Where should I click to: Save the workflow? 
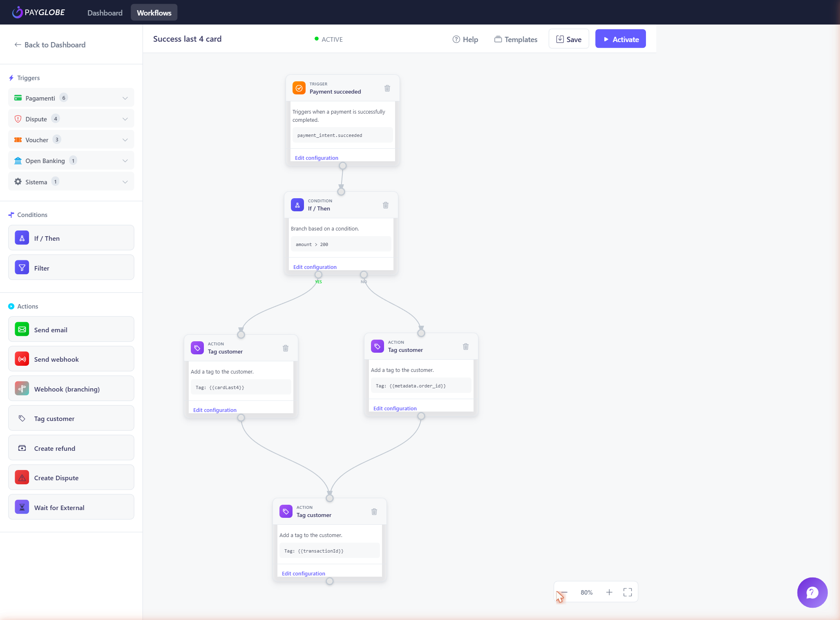click(x=569, y=39)
